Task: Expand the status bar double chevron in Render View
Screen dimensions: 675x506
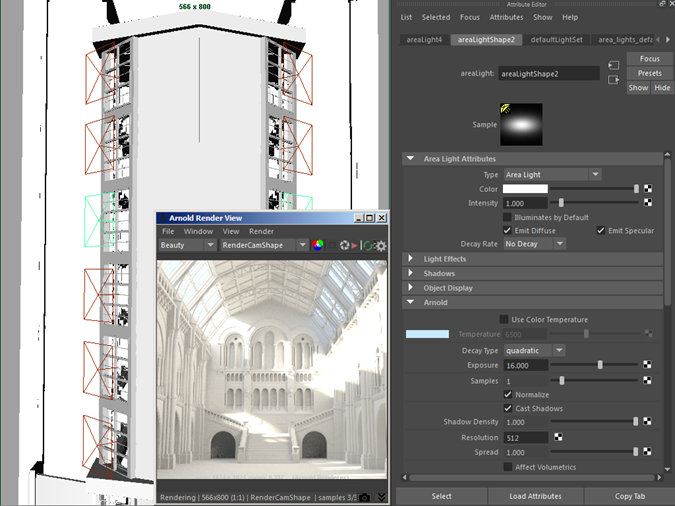Action: pos(381,497)
